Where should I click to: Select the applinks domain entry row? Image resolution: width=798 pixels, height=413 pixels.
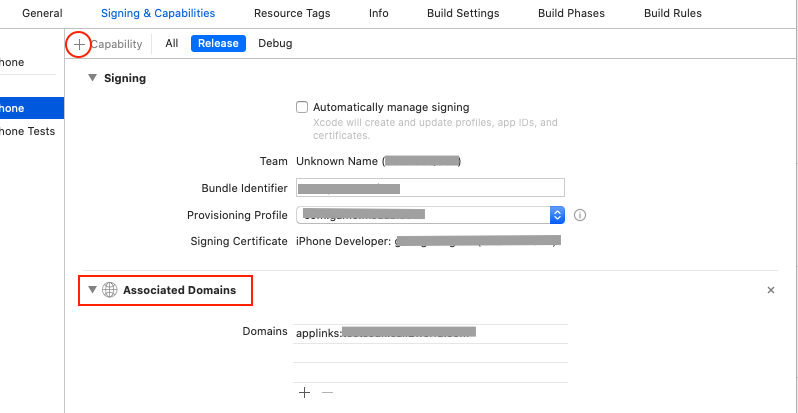click(430, 332)
